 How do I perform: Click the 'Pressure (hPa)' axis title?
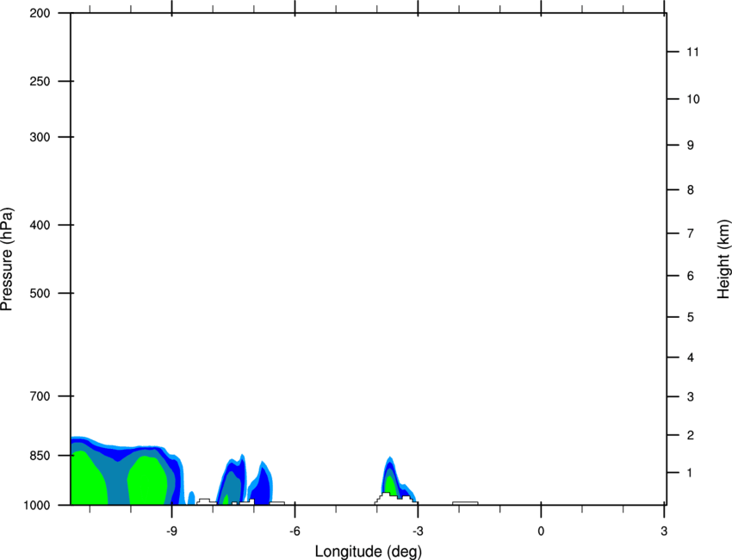tap(7, 259)
